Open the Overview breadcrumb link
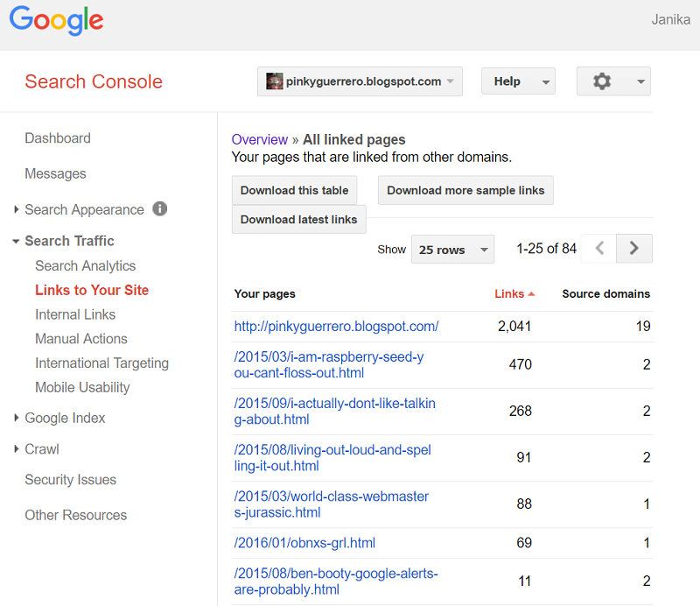700x606 pixels. pyautogui.click(x=260, y=139)
